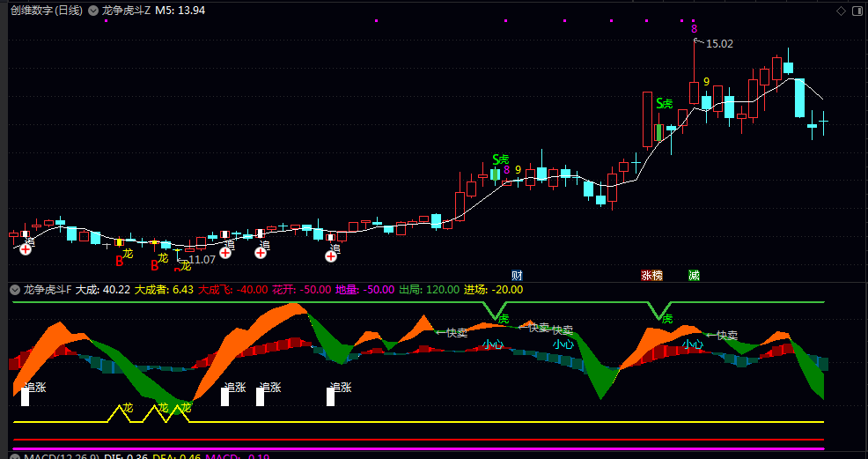Expand the MACD indicator dropdown arrow

click(x=14, y=456)
